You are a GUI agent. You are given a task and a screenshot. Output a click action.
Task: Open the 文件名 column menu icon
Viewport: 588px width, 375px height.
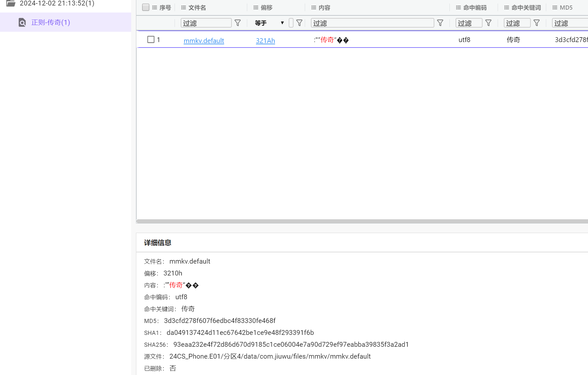[x=184, y=8]
